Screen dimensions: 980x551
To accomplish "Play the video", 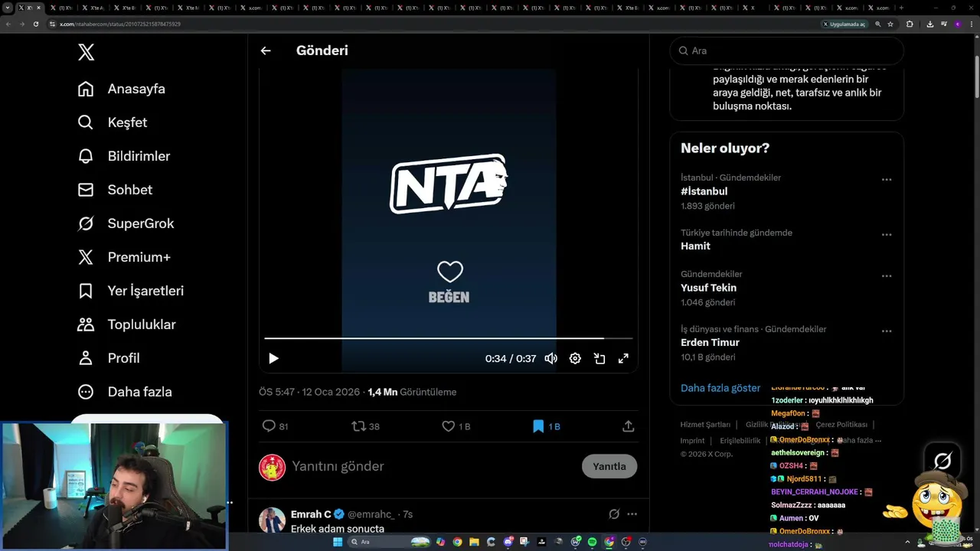I will (273, 358).
